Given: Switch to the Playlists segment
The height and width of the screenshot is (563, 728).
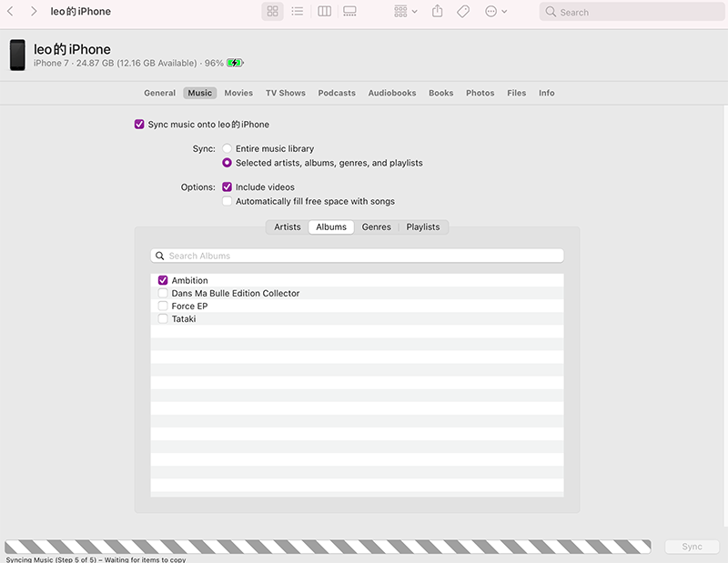Looking at the screenshot, I should (422, 227).
